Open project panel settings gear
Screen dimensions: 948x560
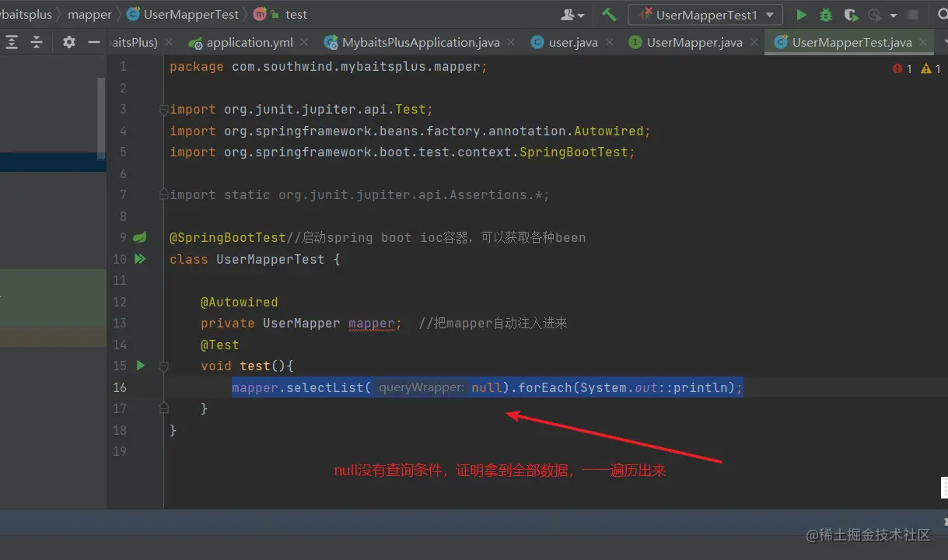coord(69,42)
